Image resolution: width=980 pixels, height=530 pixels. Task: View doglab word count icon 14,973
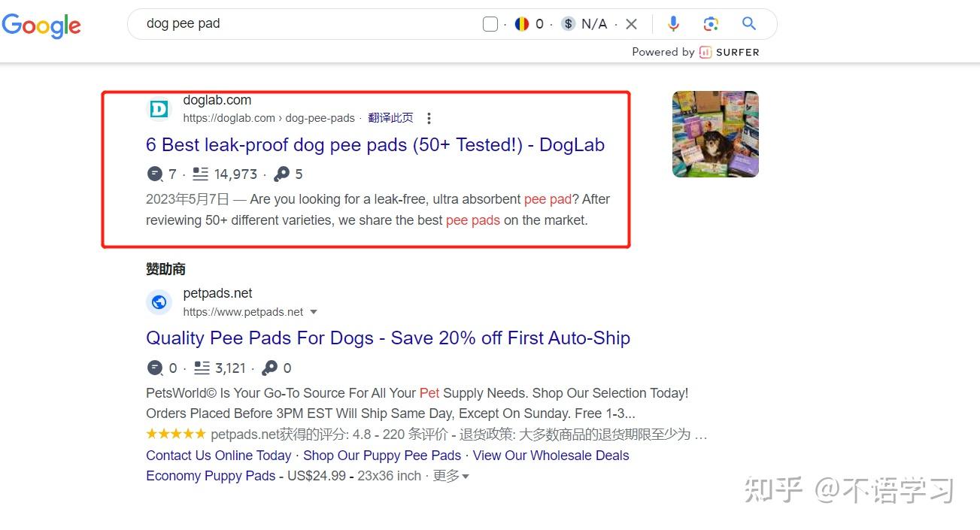pyautogui.click(x=201, y=174)
